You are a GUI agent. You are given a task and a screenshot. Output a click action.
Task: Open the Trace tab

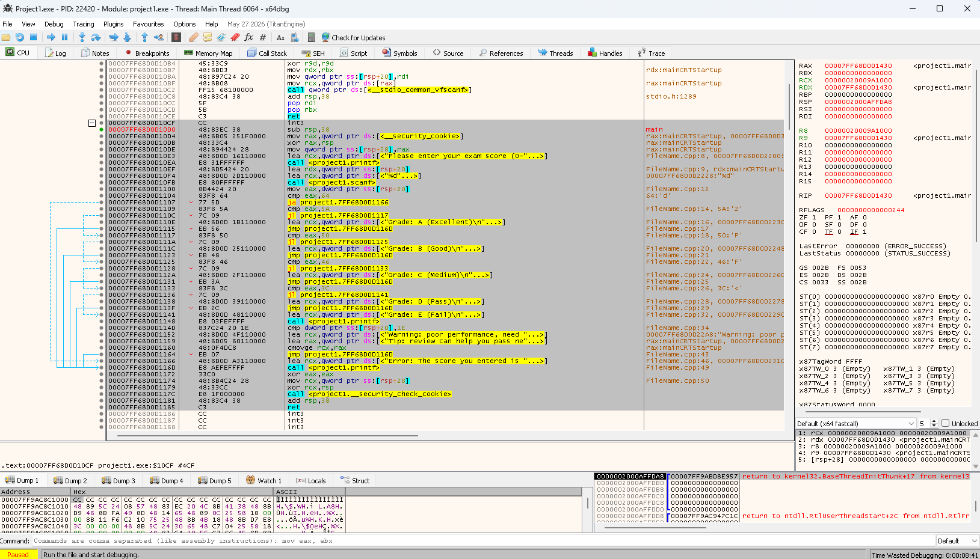click(651, 53)
